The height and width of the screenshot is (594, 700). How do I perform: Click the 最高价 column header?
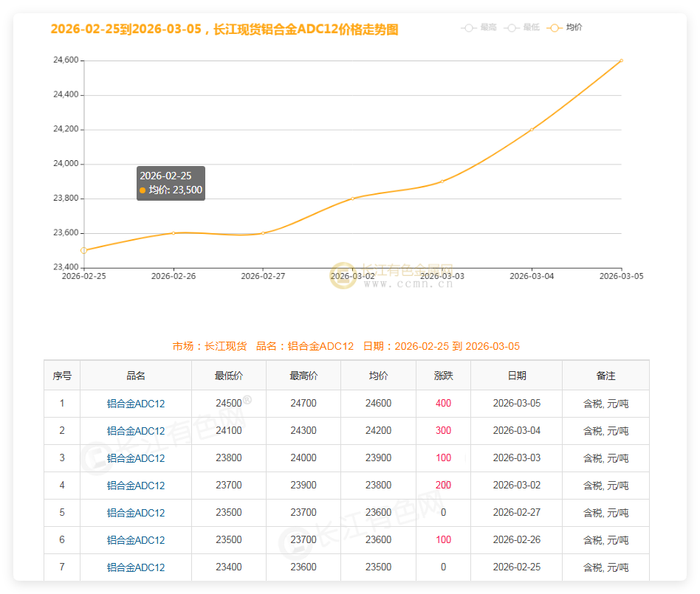click(x=303, y=376)
